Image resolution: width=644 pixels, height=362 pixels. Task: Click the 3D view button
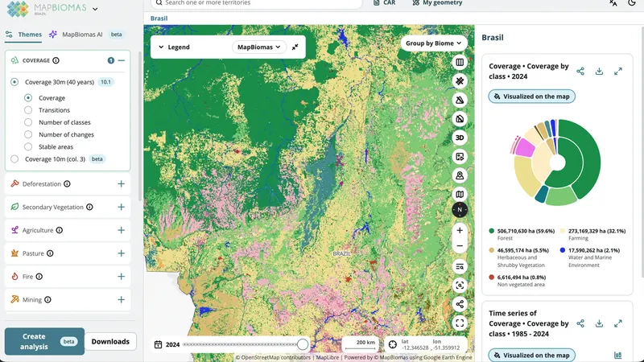(x=460, y=138)
